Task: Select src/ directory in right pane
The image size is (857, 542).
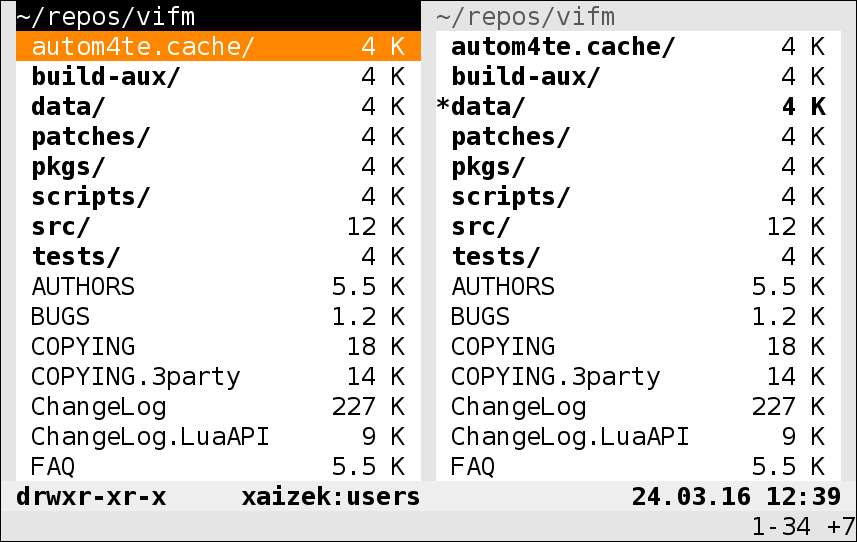Action: (x=638, y=226)
